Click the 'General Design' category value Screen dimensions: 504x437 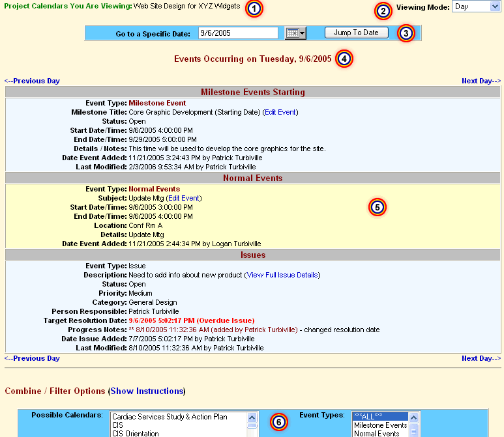153,302
